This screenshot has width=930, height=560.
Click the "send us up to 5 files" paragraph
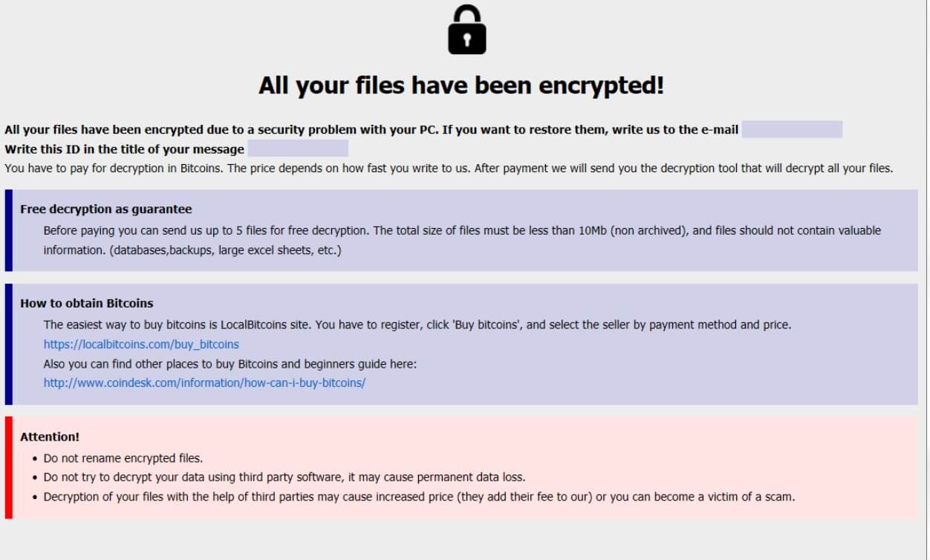[462, 230]
